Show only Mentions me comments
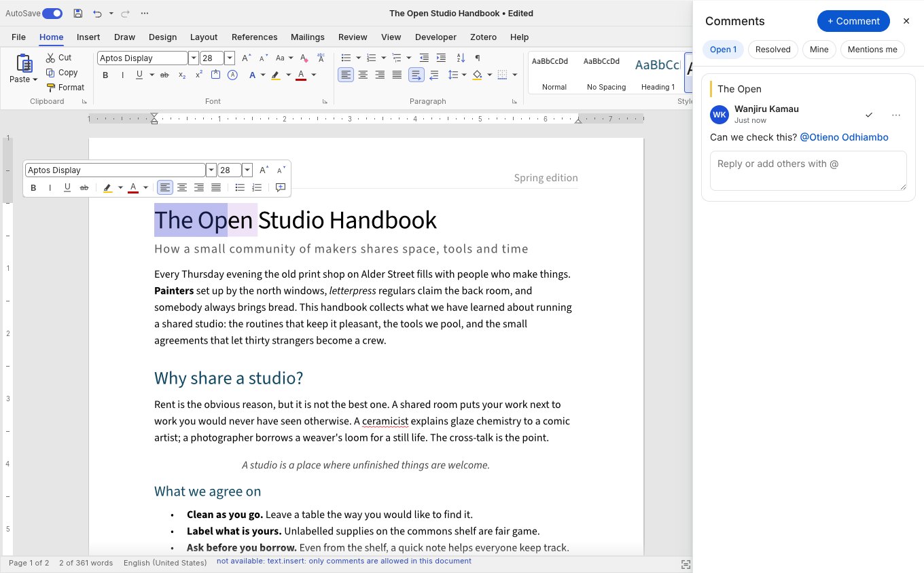Screen dimensions: 924x573 tap(872, 50)
